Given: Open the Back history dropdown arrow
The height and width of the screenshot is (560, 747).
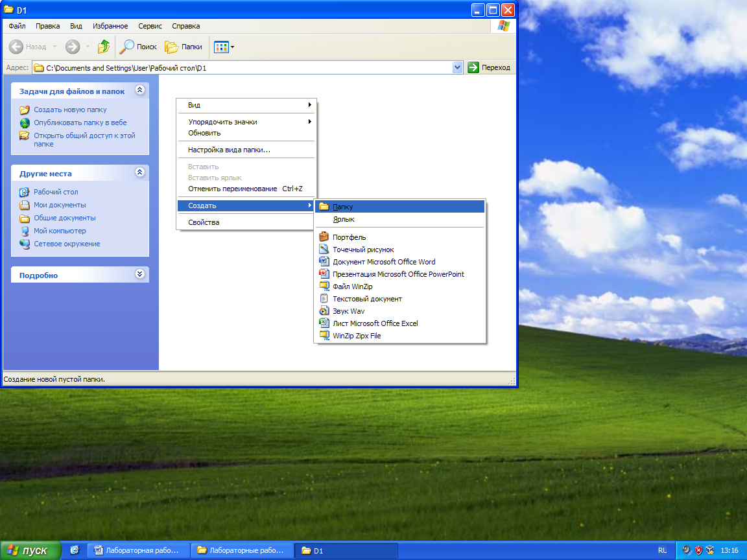Looking at the screenshot, I should click(54, 47).
